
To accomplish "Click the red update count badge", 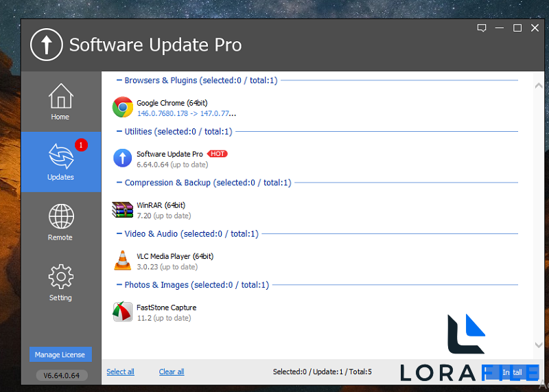I will point(81,145).
